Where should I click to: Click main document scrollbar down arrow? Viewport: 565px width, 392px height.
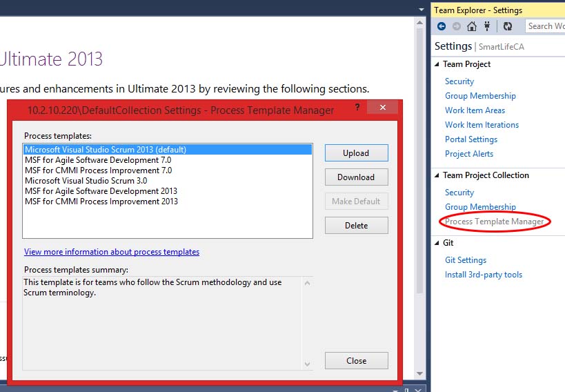coord(420,373)
